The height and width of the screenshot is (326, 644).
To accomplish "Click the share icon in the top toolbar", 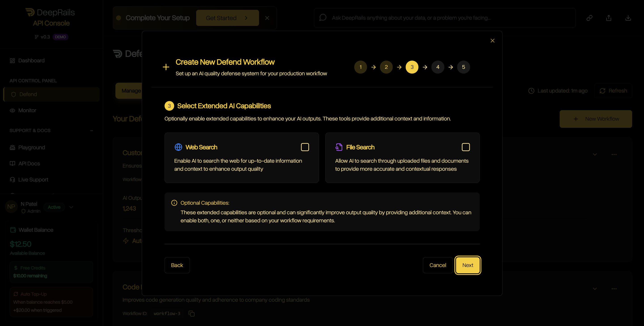I will coord(609,18).
